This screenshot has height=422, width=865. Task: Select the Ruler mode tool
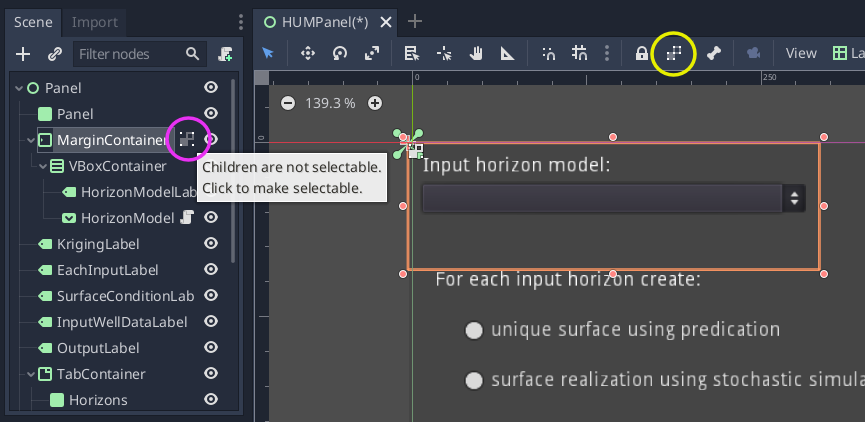point(508,54)
